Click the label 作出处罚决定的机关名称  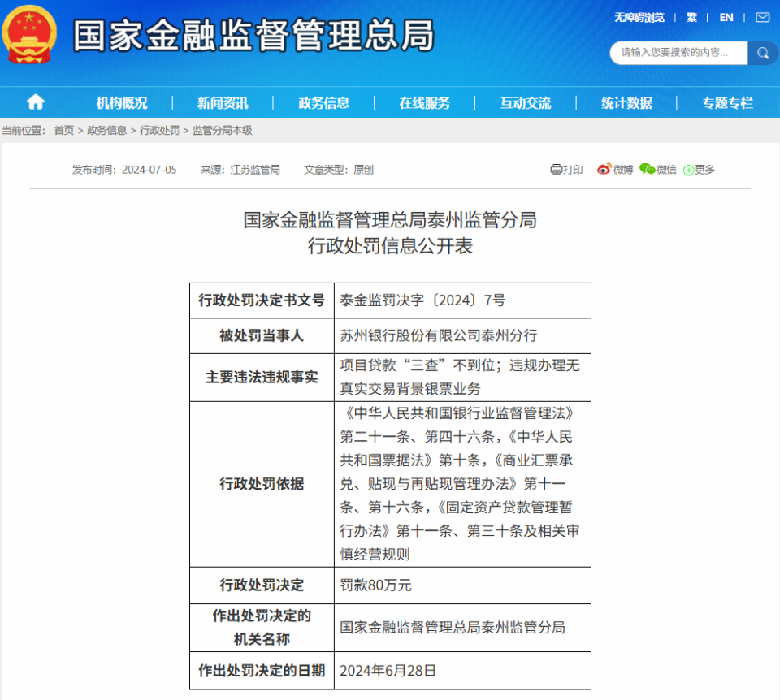(x=262, y=628)
